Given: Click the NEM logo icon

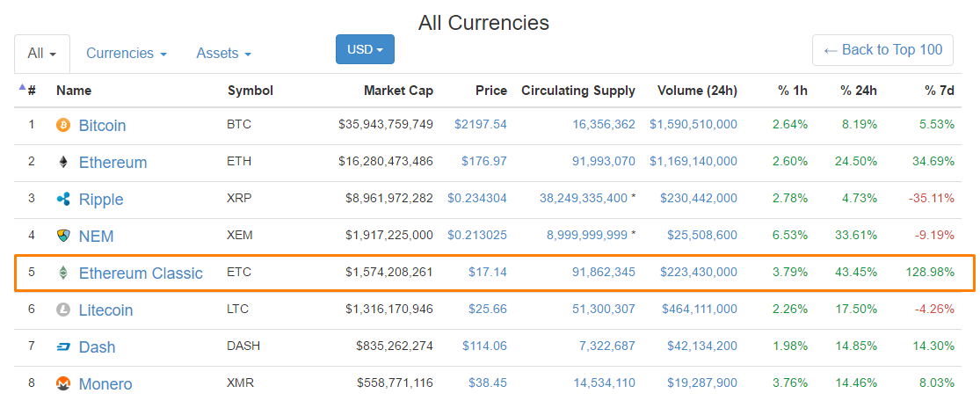Looking at the screenshot, I should (x=62, y=236).
